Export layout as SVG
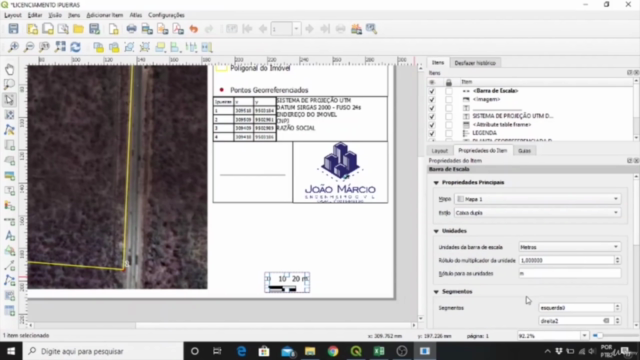 point(162,29)
